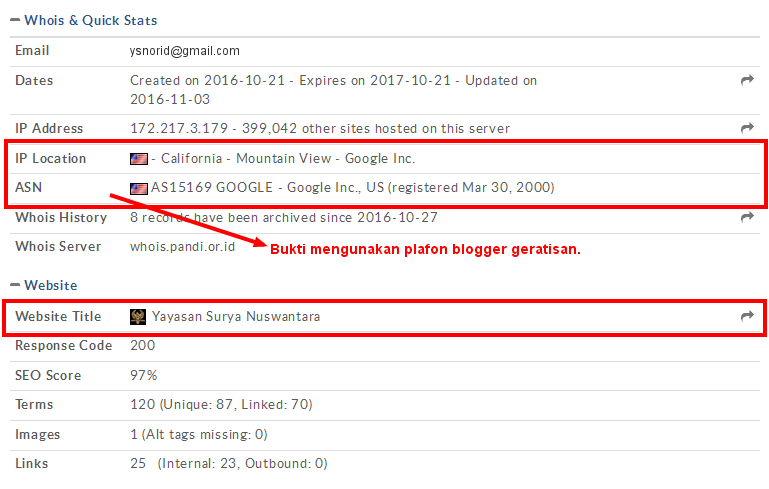Click whois.pandi.or.id server value

click(x=182, y=246)
